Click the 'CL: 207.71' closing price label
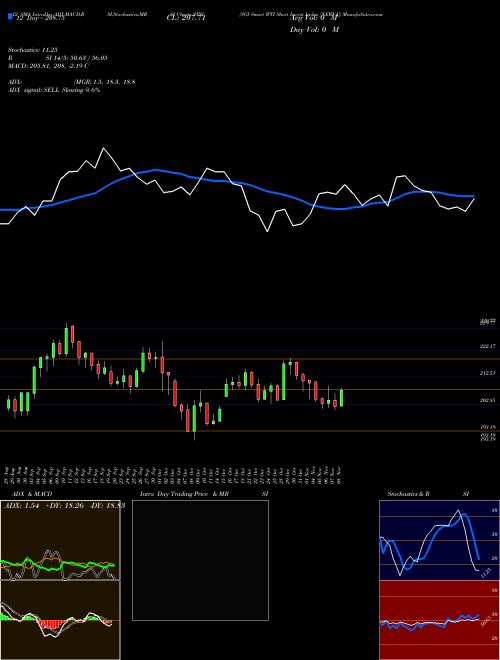Image resolution: width=500 pixels, height=660 pixels. click(186, 18)
